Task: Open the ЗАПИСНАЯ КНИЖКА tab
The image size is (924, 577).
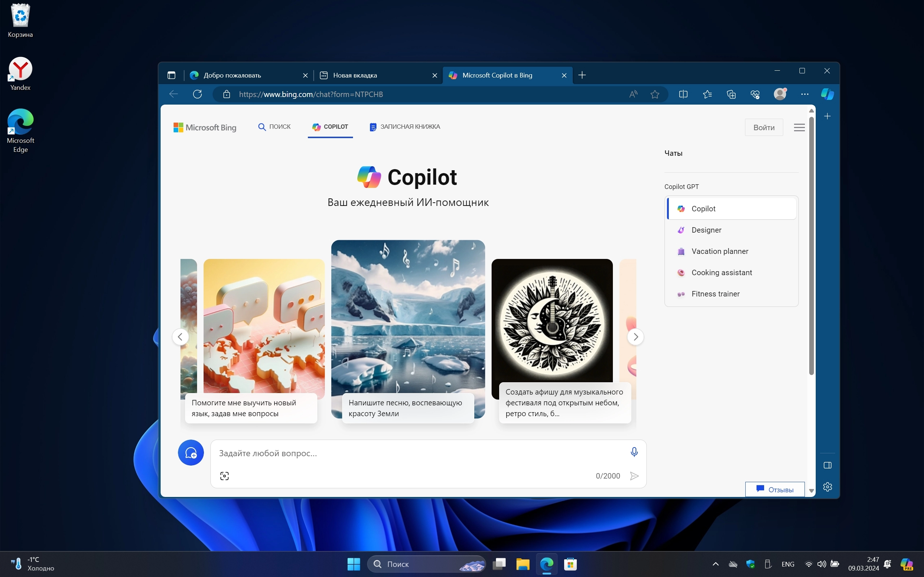Action: [405, 127]
